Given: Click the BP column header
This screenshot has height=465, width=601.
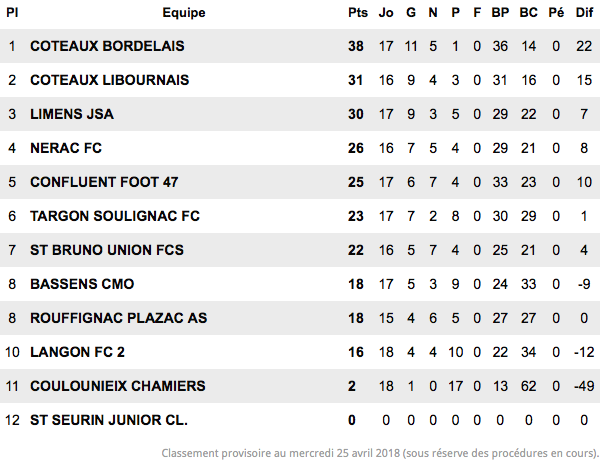Looking at the screenshot, I should tap(500, 13).
